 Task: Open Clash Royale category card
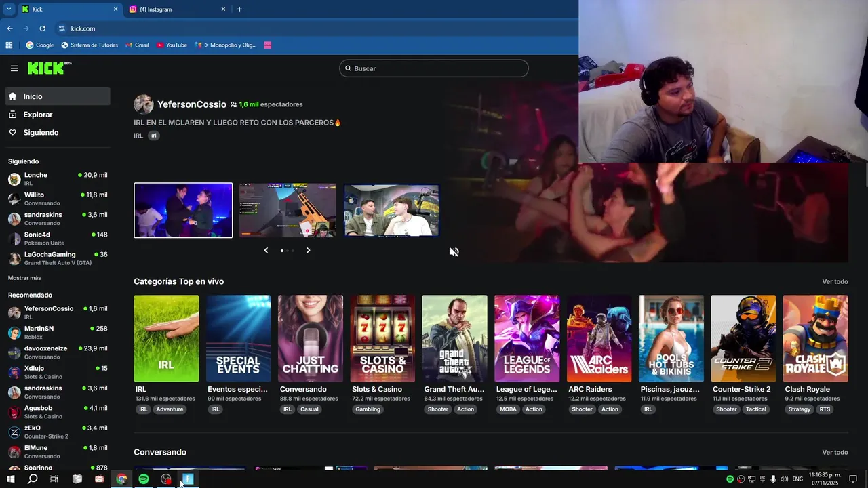(815, 338)
